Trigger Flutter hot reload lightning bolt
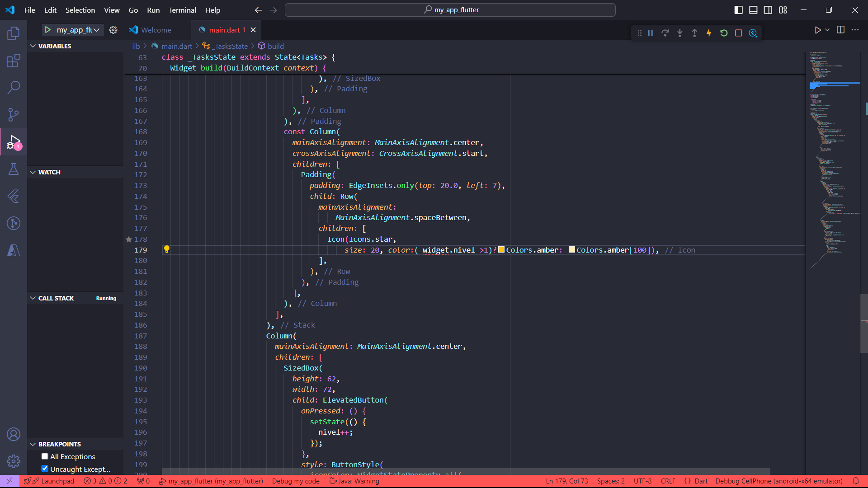Viewport: 868px width, 488px height. click(x=709, y=33)
